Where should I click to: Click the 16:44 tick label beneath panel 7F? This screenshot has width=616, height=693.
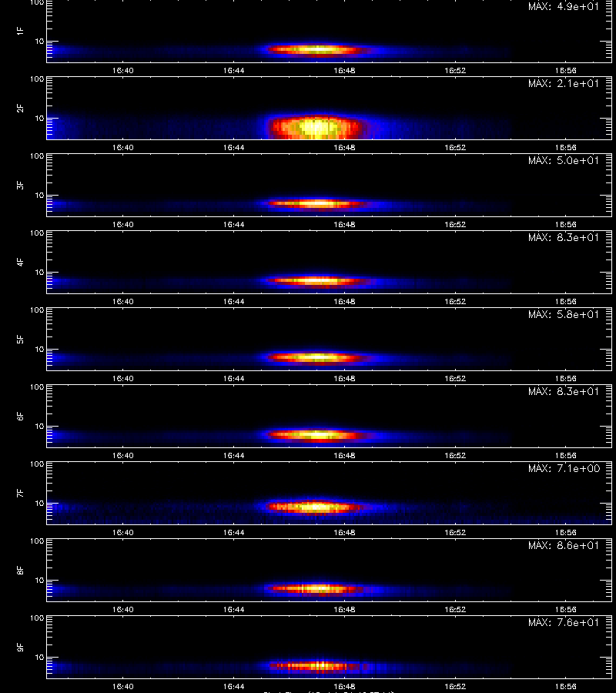click(234, 533)
